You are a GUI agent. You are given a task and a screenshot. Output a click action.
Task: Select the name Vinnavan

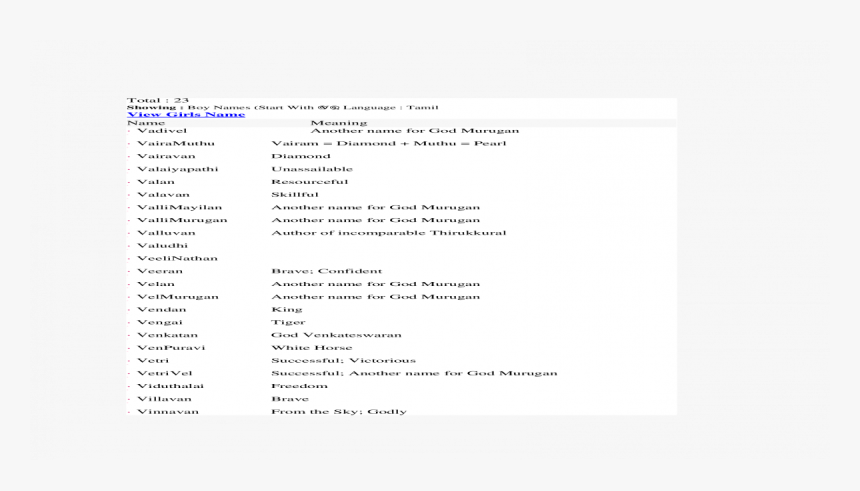tap(168, 411)
